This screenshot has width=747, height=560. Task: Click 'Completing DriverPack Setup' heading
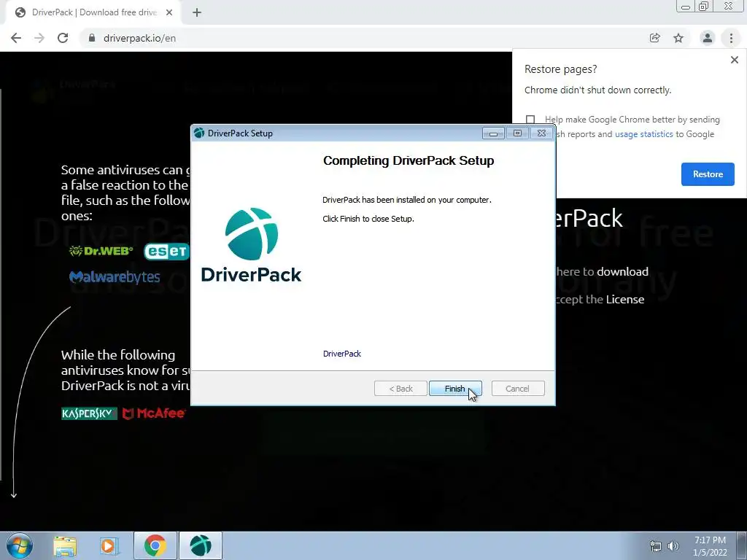pos(409,160)
